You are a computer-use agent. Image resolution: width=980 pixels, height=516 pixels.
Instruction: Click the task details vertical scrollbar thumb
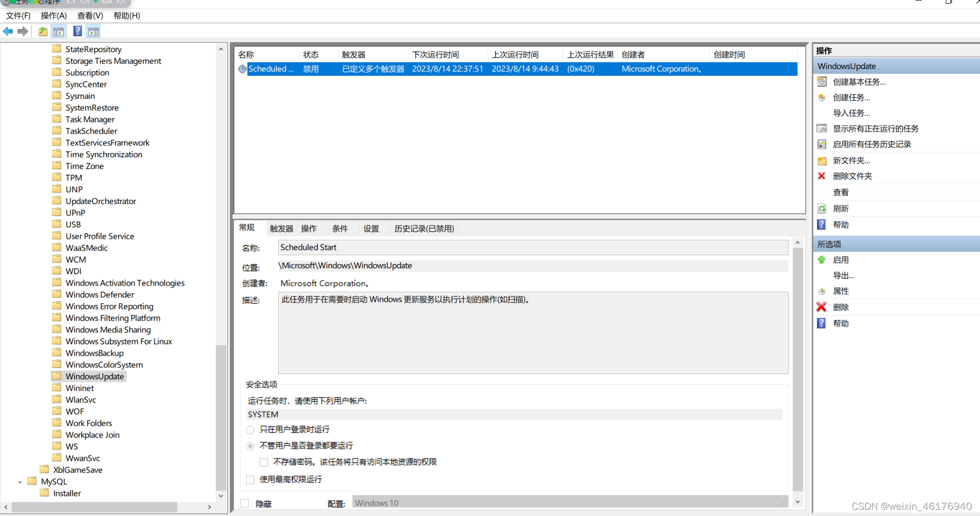(x=798, y=369)
